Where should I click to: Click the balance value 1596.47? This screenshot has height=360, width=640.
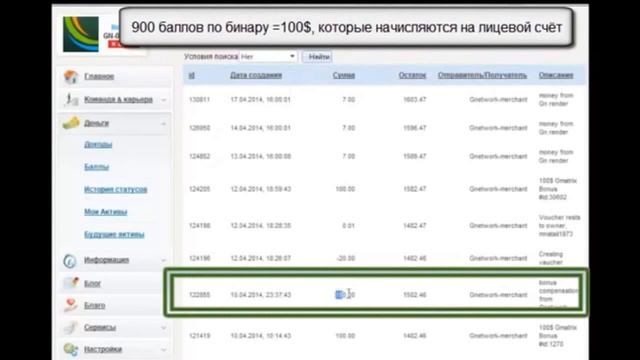coord(415,128)
